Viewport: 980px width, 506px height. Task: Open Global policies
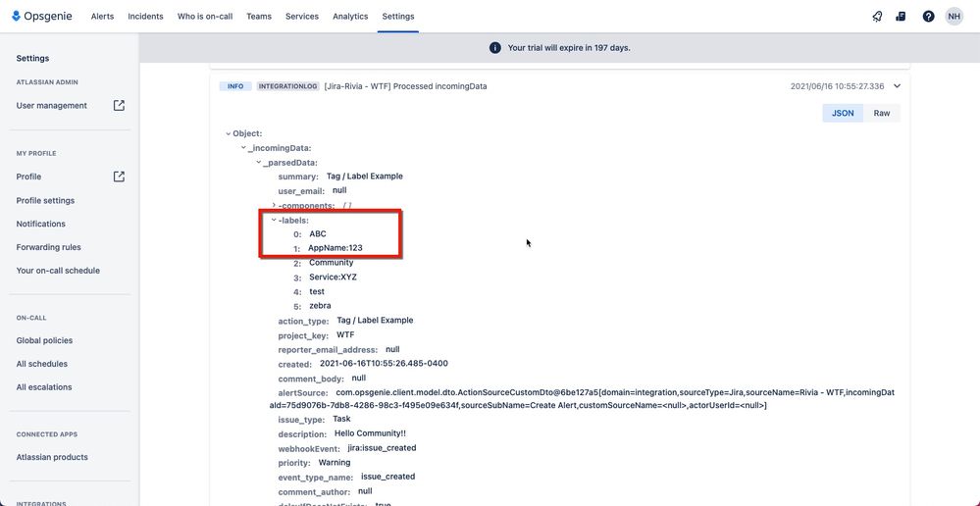[x=44, y=340]
